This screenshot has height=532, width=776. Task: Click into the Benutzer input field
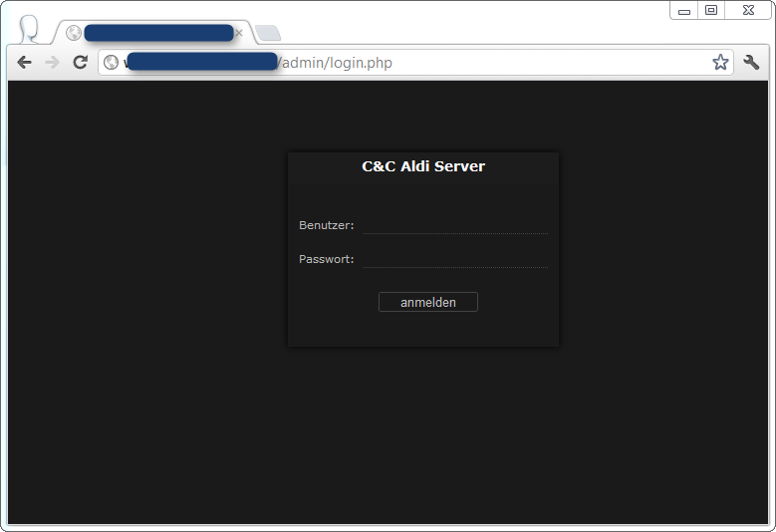click(455, 225)
